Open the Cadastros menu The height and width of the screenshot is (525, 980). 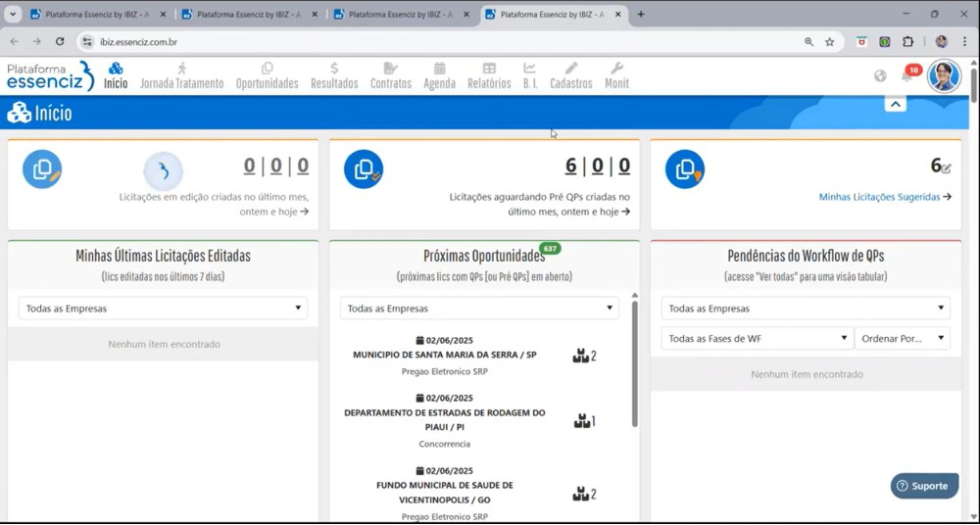tap(571, 75)
